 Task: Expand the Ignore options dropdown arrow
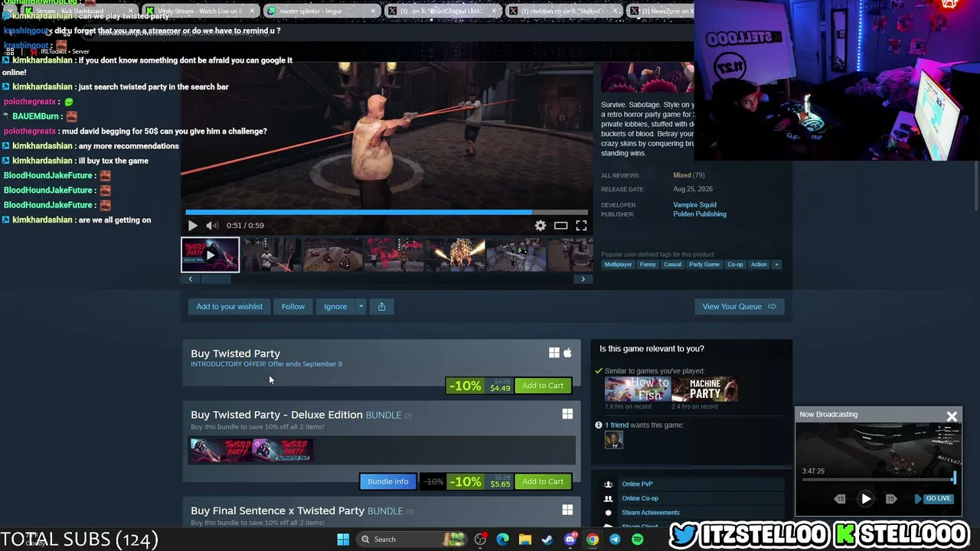click(361, 307)
